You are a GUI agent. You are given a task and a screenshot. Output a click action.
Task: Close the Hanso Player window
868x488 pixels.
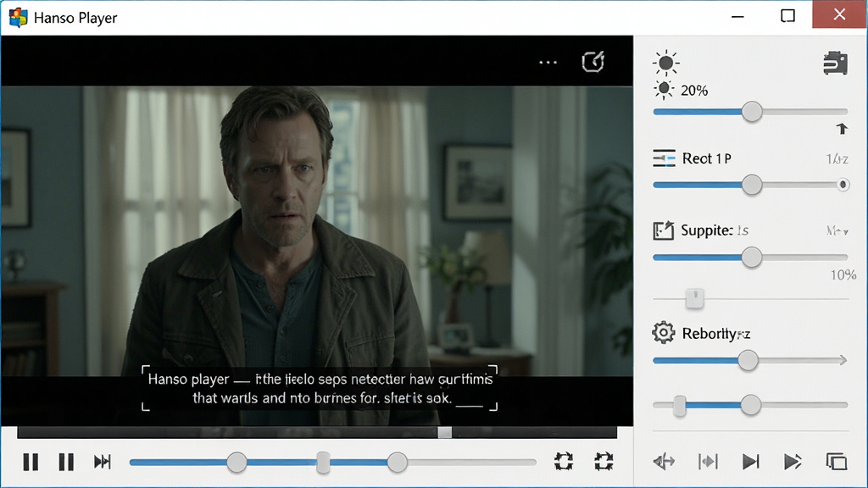point(839,14)
